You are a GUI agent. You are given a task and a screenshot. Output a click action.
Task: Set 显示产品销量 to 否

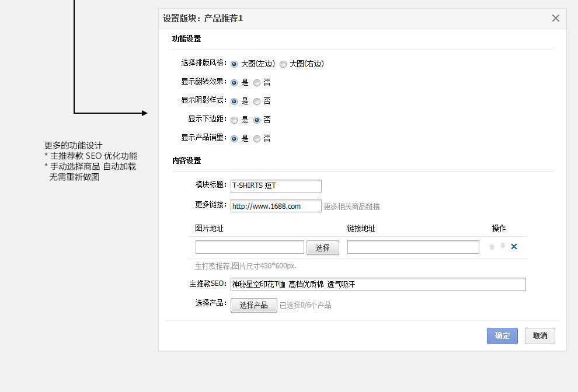click(x=257, y=139)
